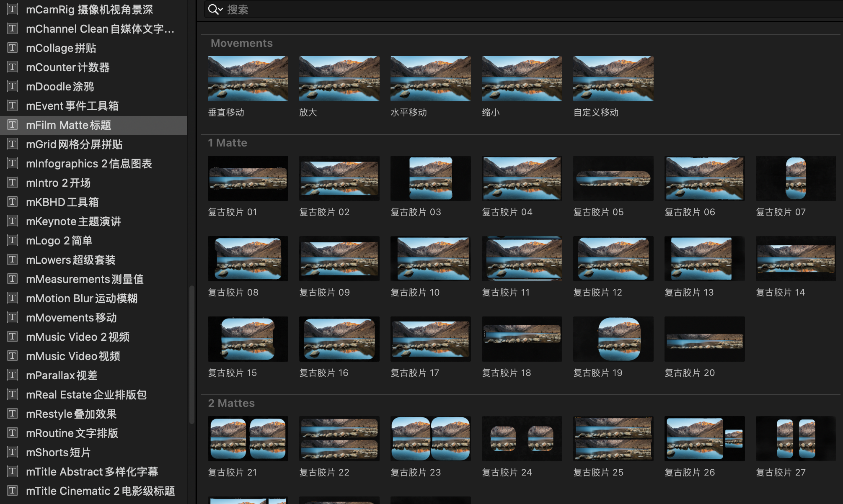Screen dimensions: 843x504
Task: Click the title icon beside mKBHD 工具箱
Action: [x=13, y=202]
